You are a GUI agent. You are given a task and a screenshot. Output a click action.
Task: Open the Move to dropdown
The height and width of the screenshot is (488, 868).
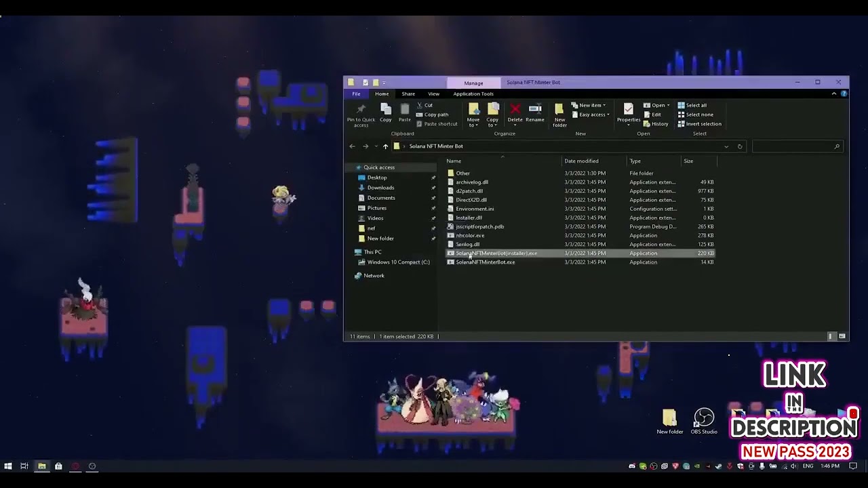point(473,115)
